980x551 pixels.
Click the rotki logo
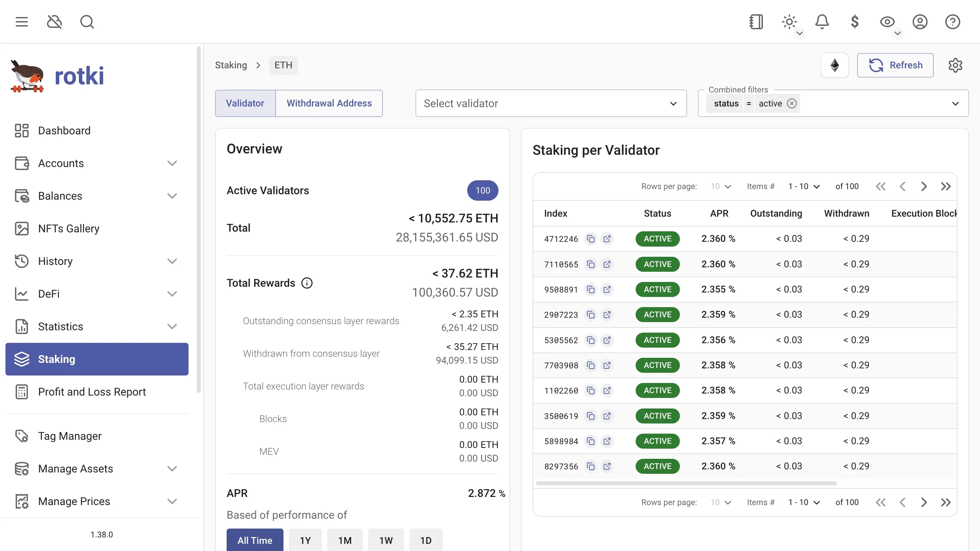pos(57,76)
